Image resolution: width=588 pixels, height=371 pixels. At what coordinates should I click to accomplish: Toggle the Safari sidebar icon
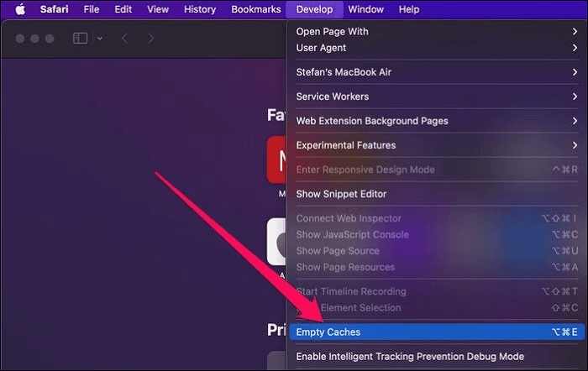click(81, 39)
